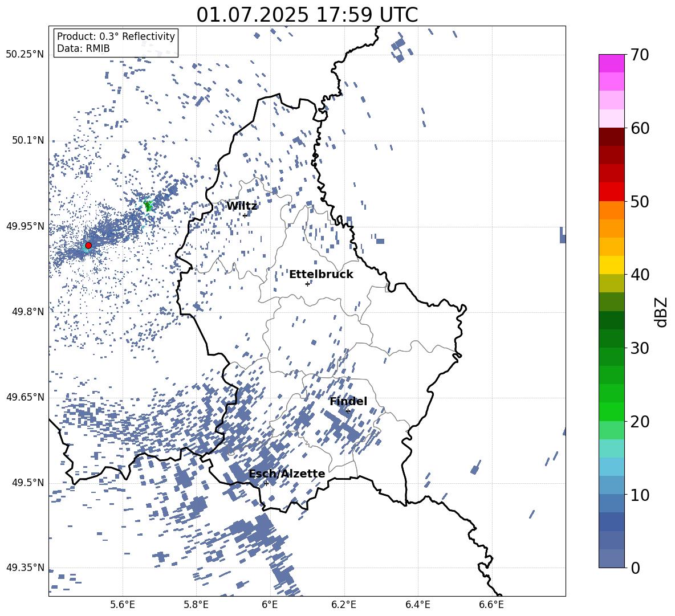Click the Findel station cross marker
675x616 pixels.
(x=348, y=411)
